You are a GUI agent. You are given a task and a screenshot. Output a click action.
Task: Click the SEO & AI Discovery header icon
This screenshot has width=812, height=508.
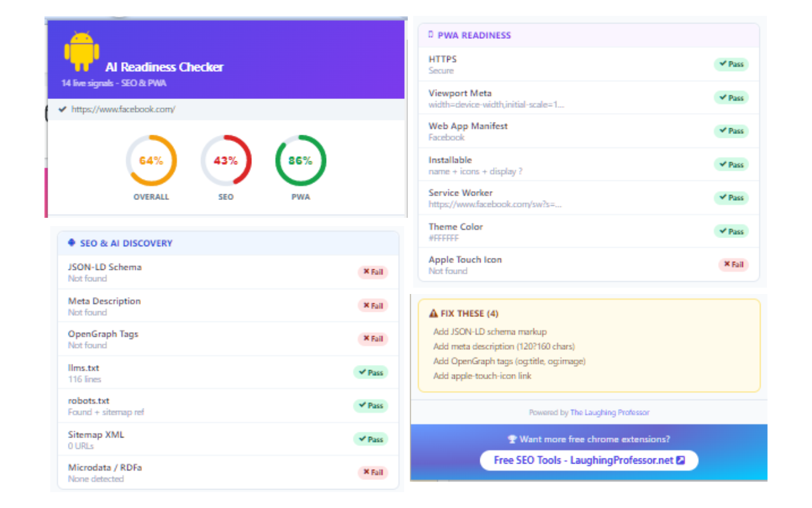coord(72,243)
